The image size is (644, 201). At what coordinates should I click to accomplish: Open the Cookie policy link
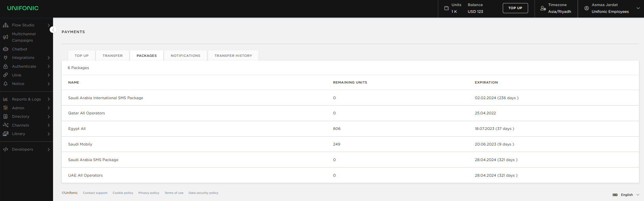pyautogui.click(x=123, y=193)
